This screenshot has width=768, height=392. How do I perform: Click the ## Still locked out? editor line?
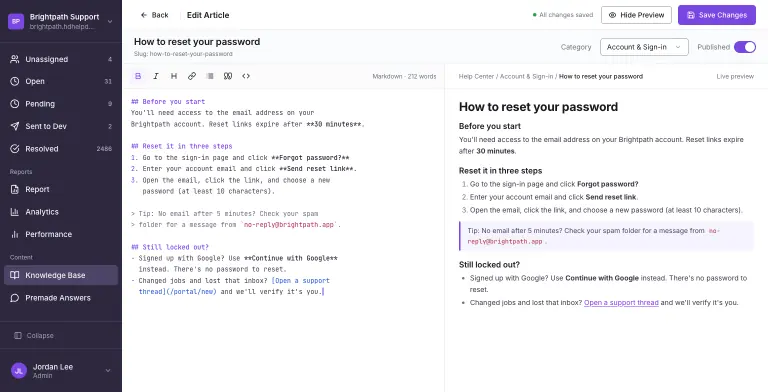(x=170, y=247)
